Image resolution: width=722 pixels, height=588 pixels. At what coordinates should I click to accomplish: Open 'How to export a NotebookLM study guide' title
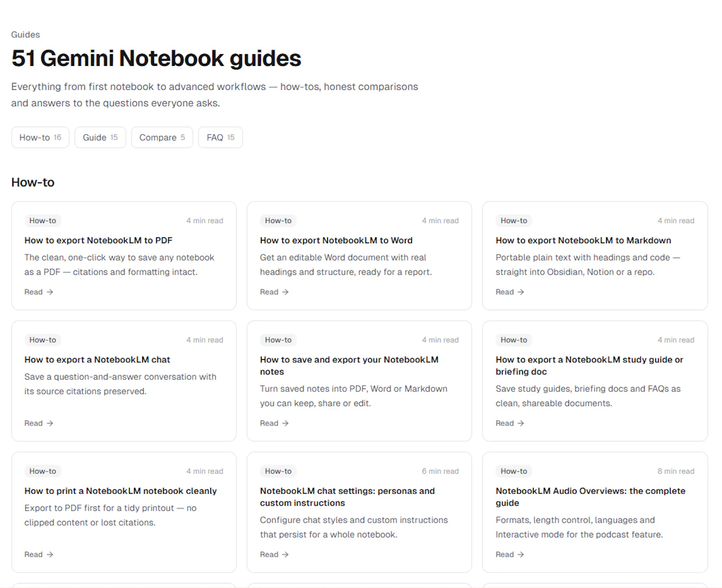[589, 366]
